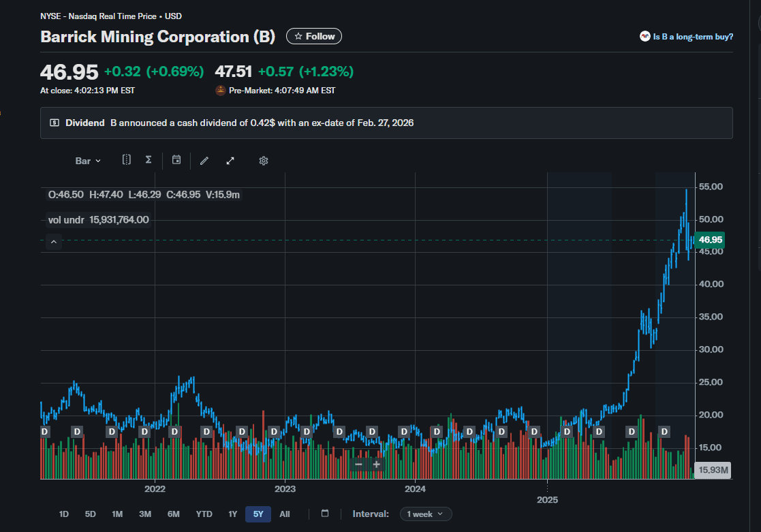Click the Barrick Mining Corporation (B) title

pyautogui.click(x=158, y=36)
